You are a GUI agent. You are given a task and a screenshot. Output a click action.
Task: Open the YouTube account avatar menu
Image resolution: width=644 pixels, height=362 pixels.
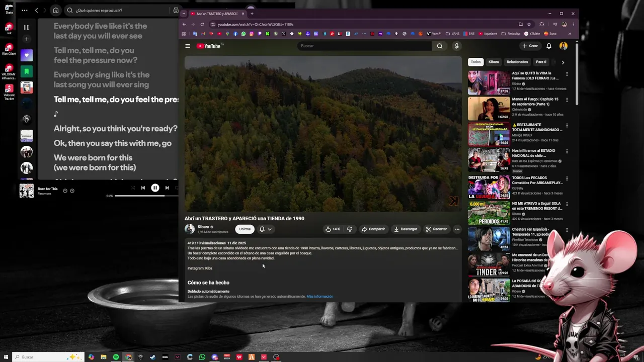pos(563,46)
